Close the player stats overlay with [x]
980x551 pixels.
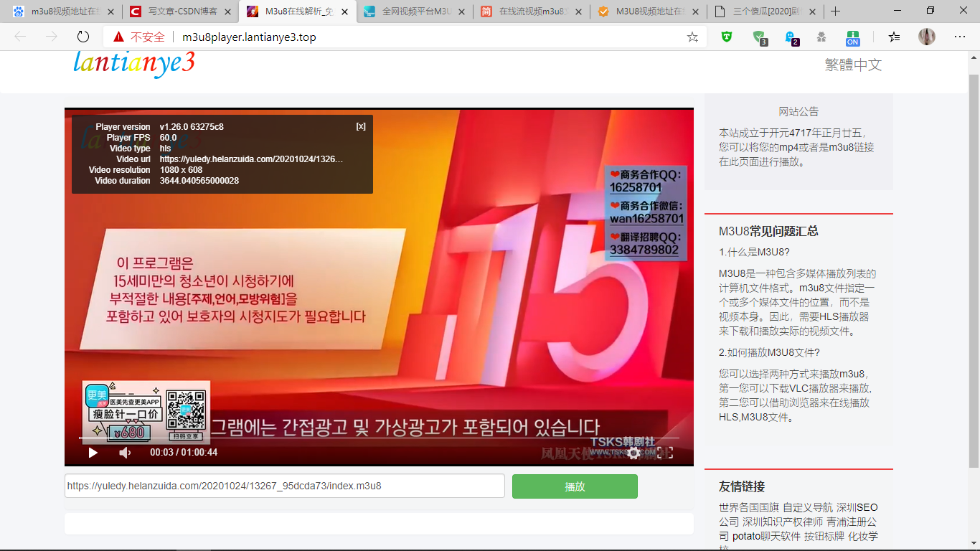(361, 126)
